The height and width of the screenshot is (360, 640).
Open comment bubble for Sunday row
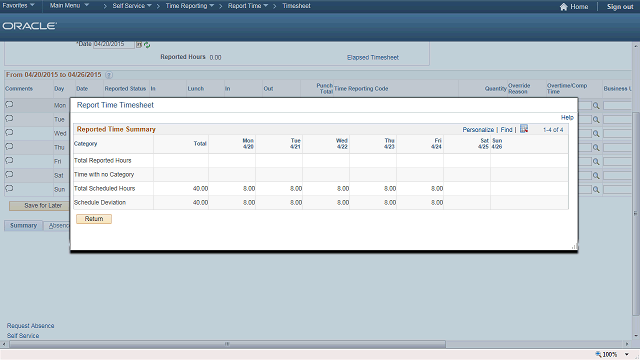point(9,189)
